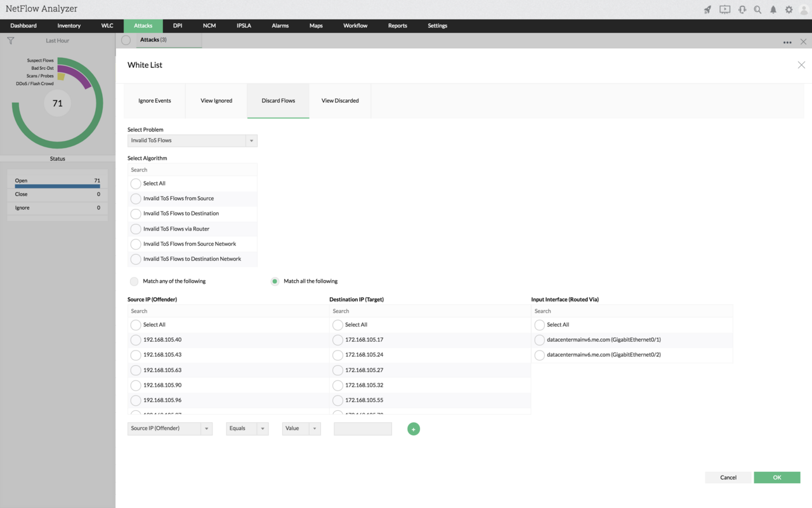
Task: Check destination IP 172.168.105.55
Action: tap(337, 401)
